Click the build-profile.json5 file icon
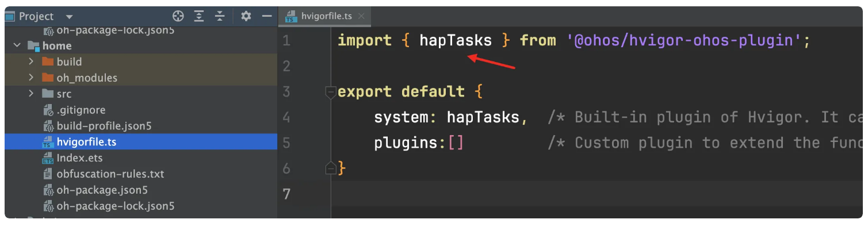The height and width of the screenshot is (227, 868). coord(48,126)
